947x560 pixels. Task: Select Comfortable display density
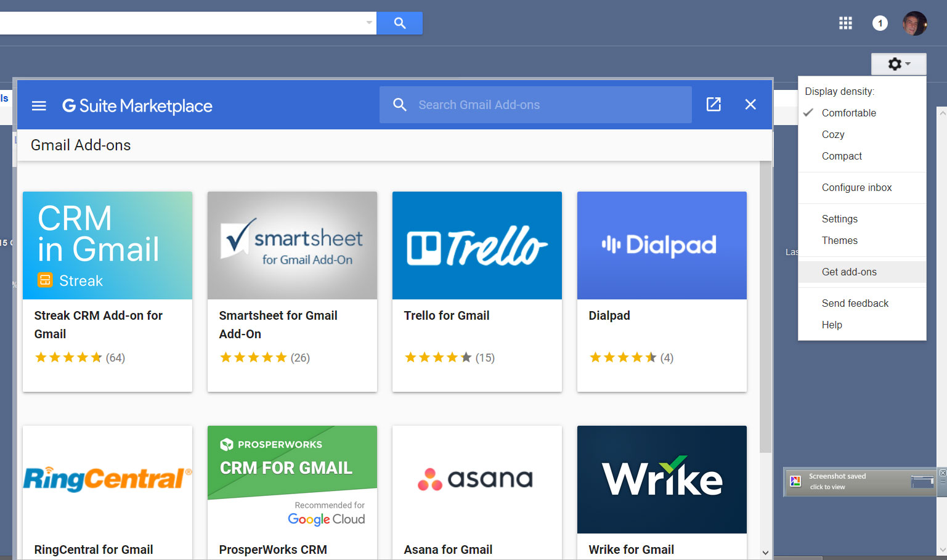click(x=862, y=113)
